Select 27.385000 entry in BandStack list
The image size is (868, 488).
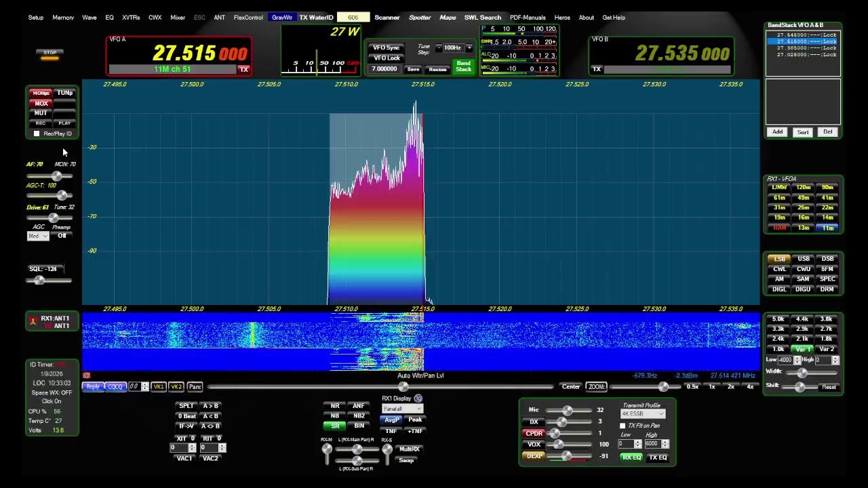pos(803,48)
